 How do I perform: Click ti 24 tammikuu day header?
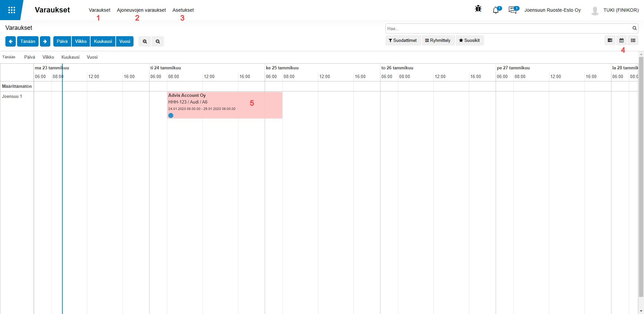(x=166, y=68)
